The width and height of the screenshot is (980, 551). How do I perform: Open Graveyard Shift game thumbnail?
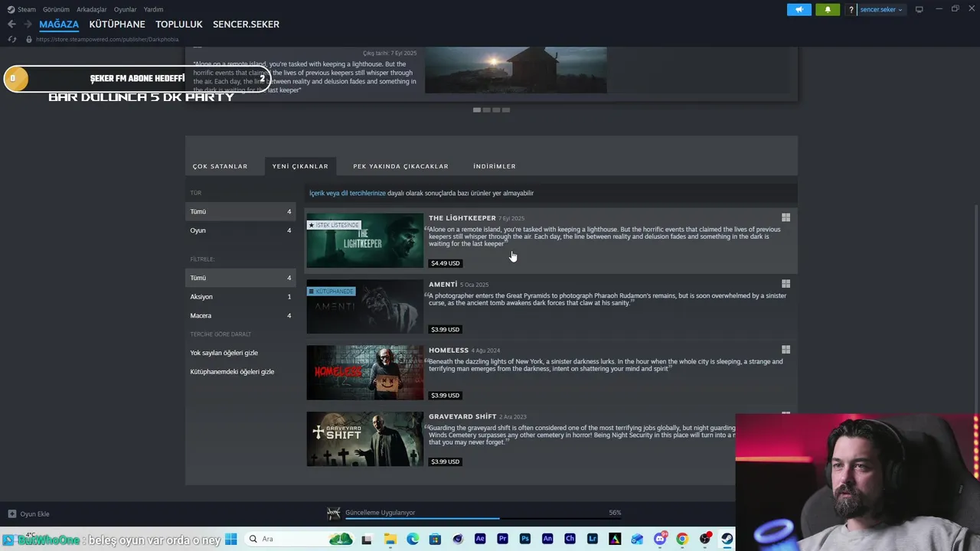[365, 439]
